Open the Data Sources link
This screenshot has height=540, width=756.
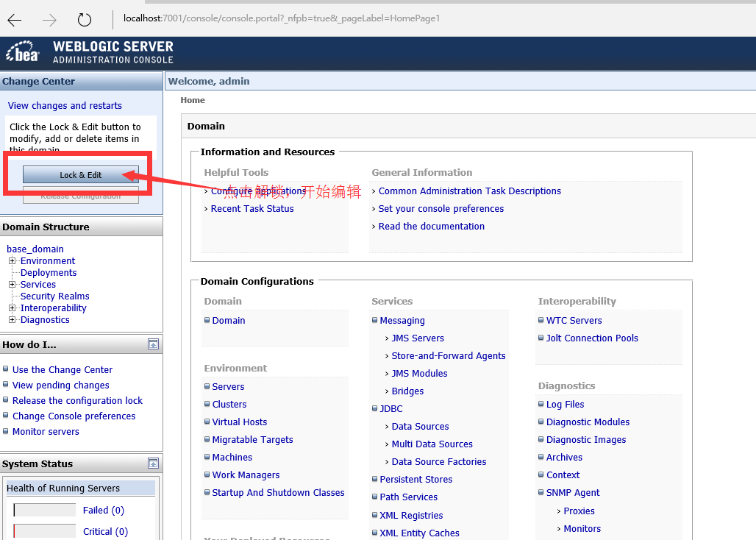click(420, 427)
